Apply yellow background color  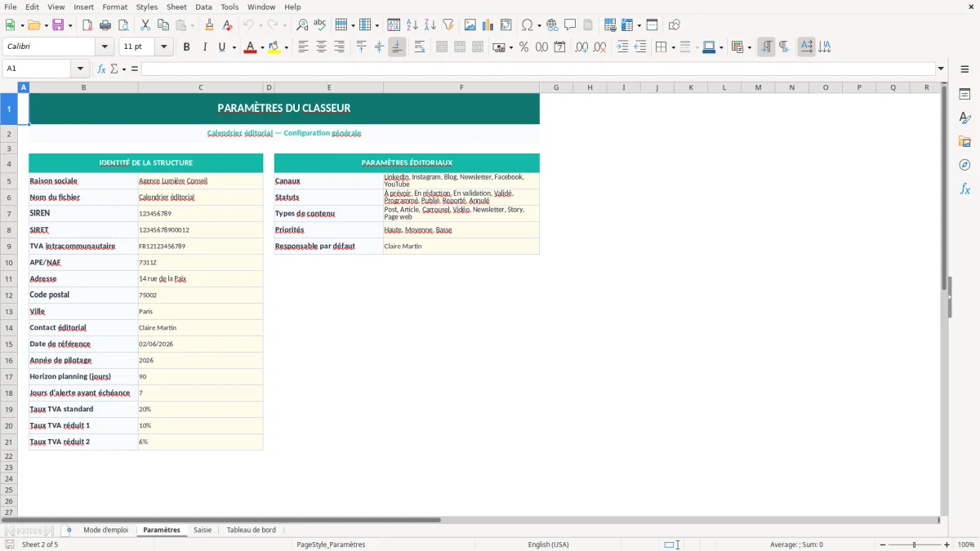tap(274, 47)
